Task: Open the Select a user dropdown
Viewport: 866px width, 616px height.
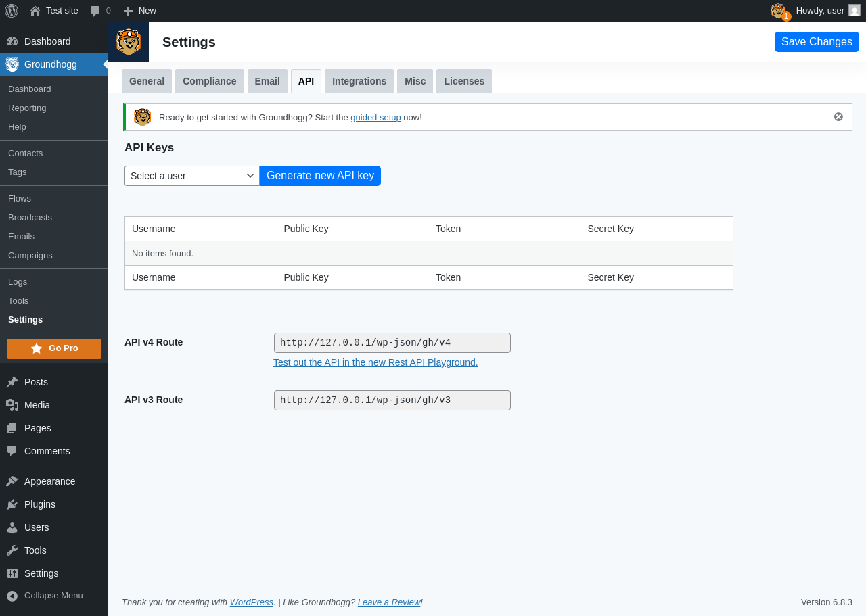Action: tap(192, 176)
